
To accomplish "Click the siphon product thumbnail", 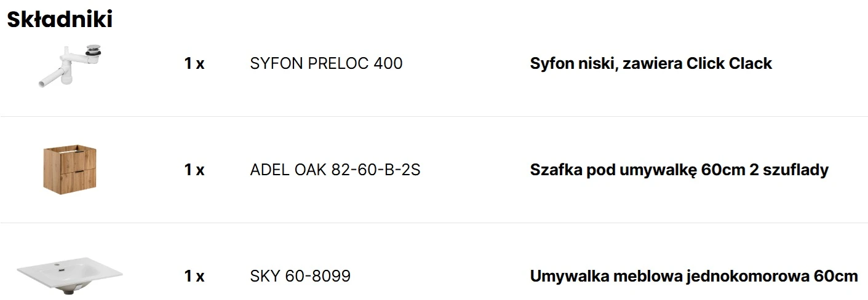I will point(70,63).
